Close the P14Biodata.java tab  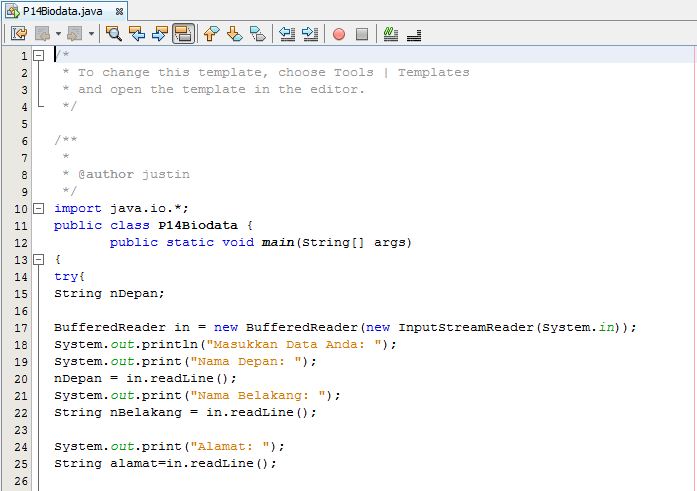click(x=119, y=12)
